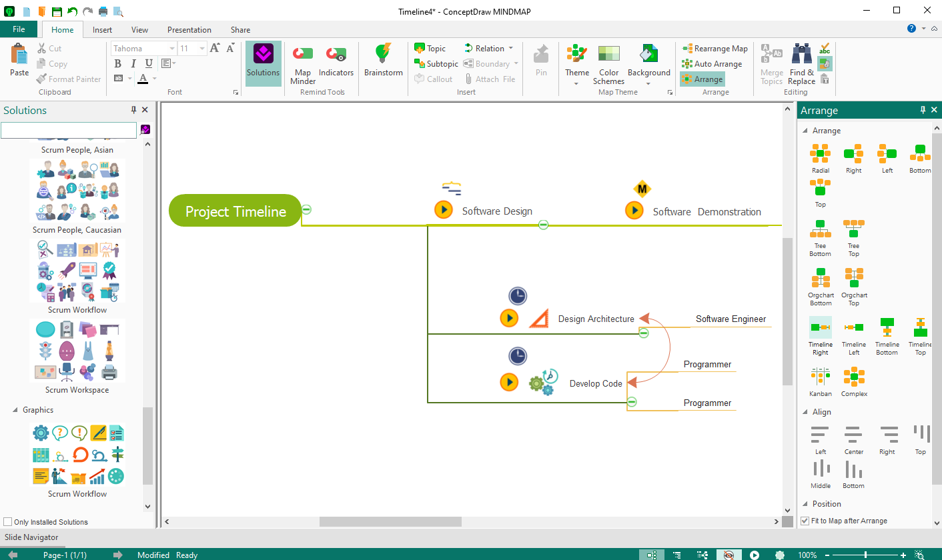Align topics to Middle
This screenshot has width=942, height=560.
[820, 474]
